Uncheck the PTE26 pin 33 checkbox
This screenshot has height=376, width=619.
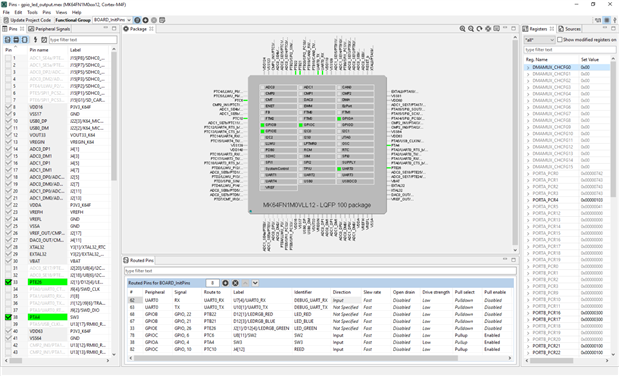click(x=8, y=282)
